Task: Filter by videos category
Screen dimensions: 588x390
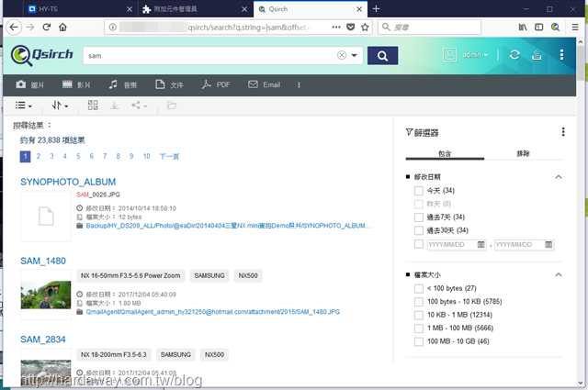Action: [x=76, y=84]
